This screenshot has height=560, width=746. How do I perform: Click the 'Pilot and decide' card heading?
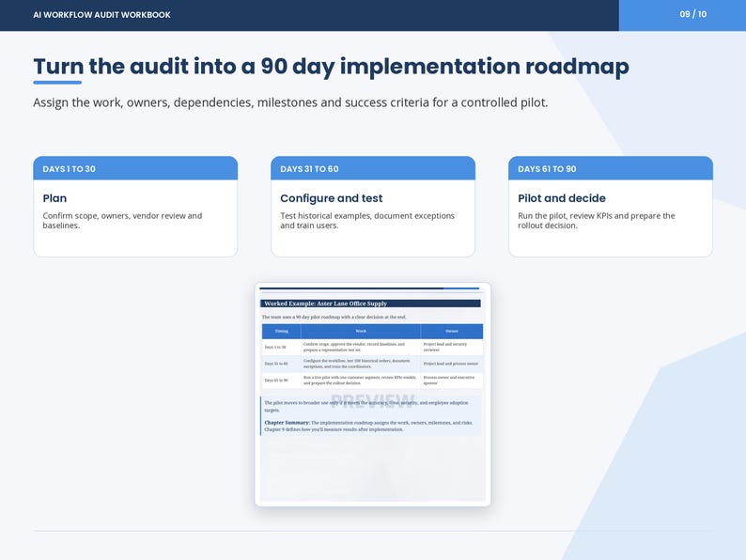(562, 198)
